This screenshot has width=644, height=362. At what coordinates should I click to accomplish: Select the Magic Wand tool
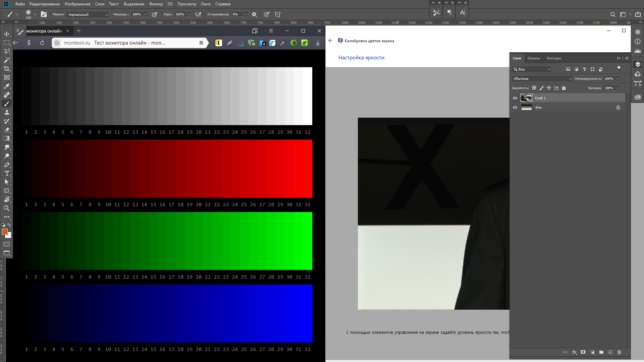7,60
